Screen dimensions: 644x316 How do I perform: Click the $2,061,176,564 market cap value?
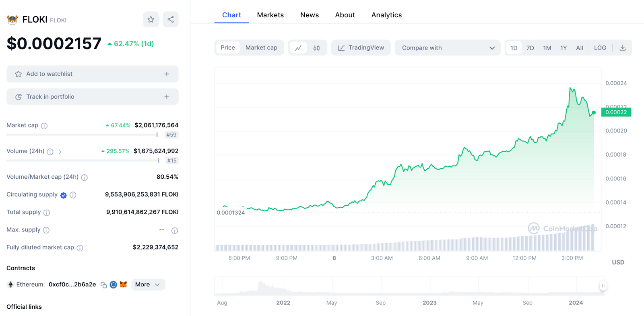tap(157, 125)
